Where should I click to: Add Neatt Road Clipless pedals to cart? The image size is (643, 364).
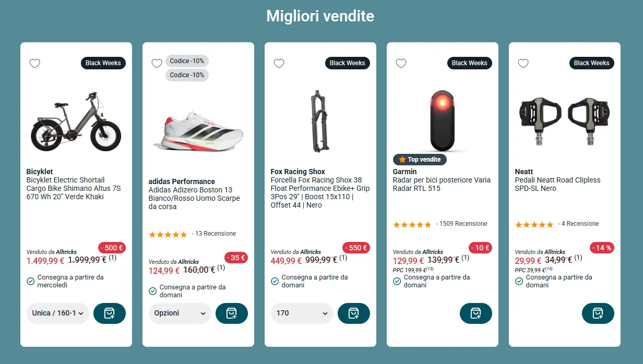pyautogui.click(x=598, y=313)
